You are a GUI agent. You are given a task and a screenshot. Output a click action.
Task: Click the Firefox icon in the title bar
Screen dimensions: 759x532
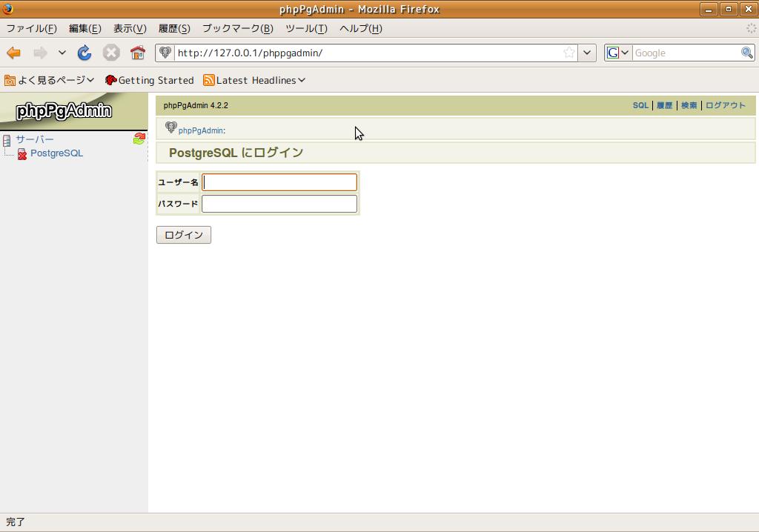pyautogui.click(x=7, y=9)
